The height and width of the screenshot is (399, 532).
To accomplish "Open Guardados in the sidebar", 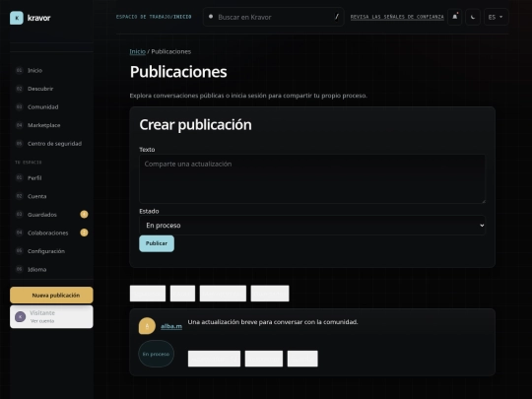I will pos(51,215).
